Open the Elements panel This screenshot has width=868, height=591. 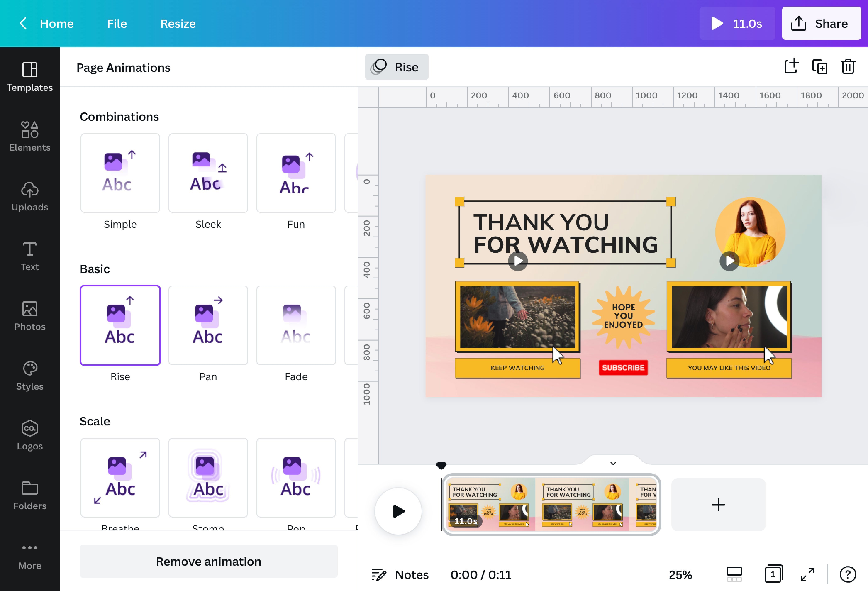(x=29, y=136)
